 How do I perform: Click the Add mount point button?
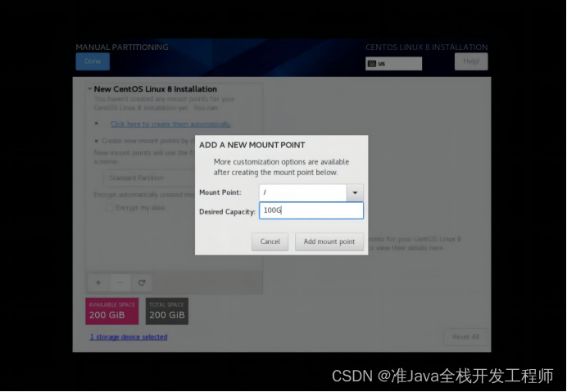[329, 241]
